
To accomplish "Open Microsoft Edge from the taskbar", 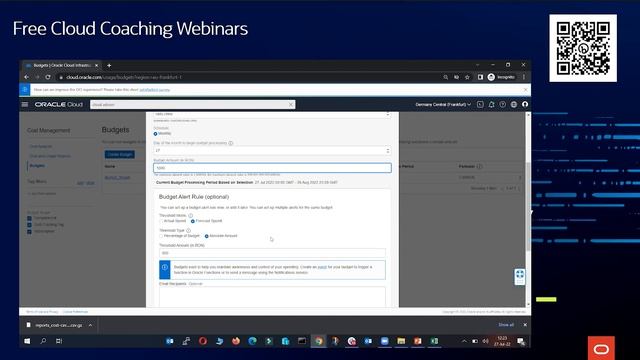I will 252,341.
